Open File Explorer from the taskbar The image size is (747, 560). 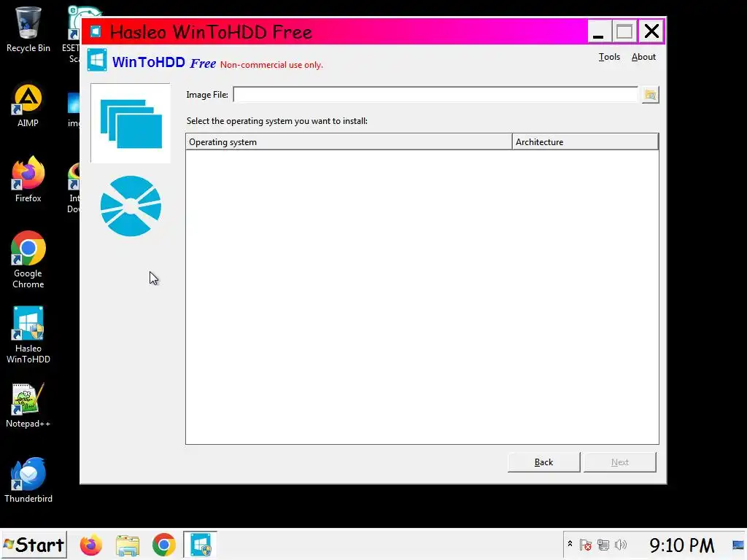127,545
